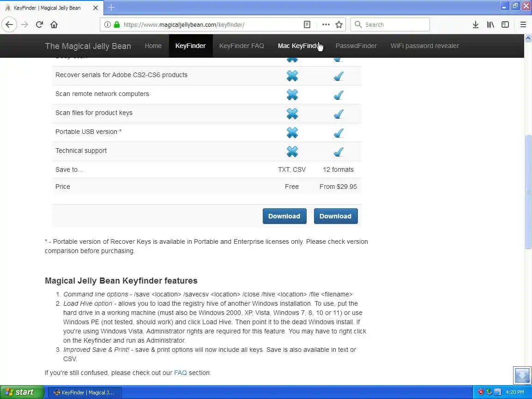The image size is (532, 399).
Task: Click 'Scan files for product keys' text
Action: coord(94,113)
